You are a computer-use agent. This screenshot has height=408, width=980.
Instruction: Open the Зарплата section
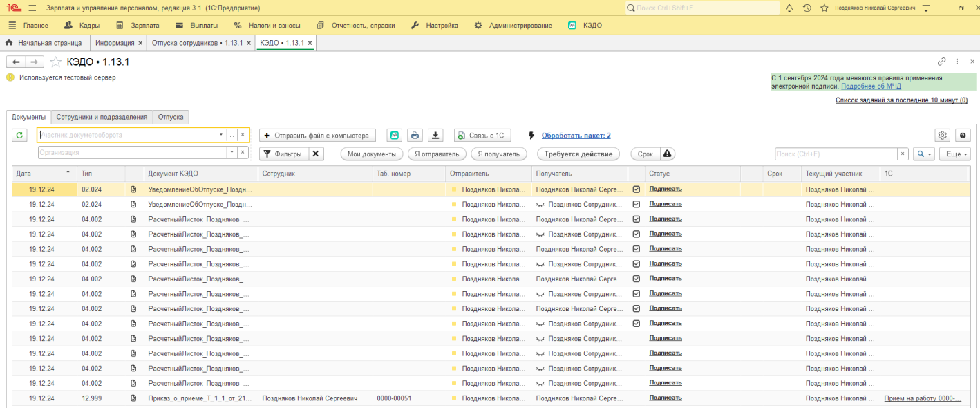click(138, 26)
